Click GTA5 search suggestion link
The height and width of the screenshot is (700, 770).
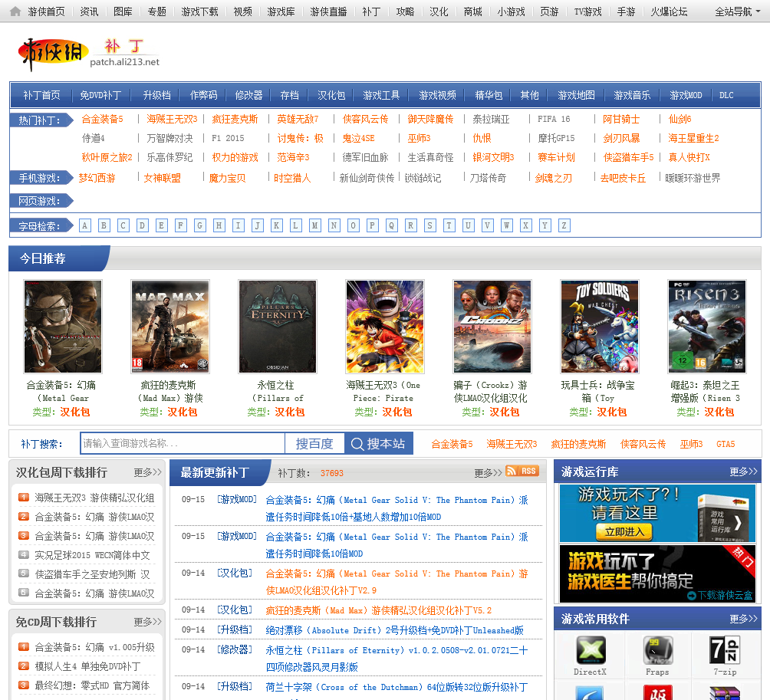click(x=726, y=444)
